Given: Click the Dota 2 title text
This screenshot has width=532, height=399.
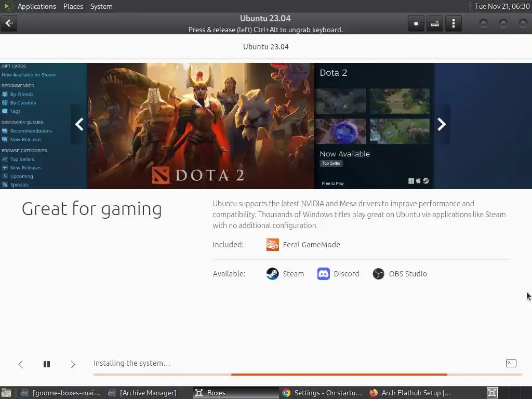Looking at the screenshot, I should [x=334, y=73].
